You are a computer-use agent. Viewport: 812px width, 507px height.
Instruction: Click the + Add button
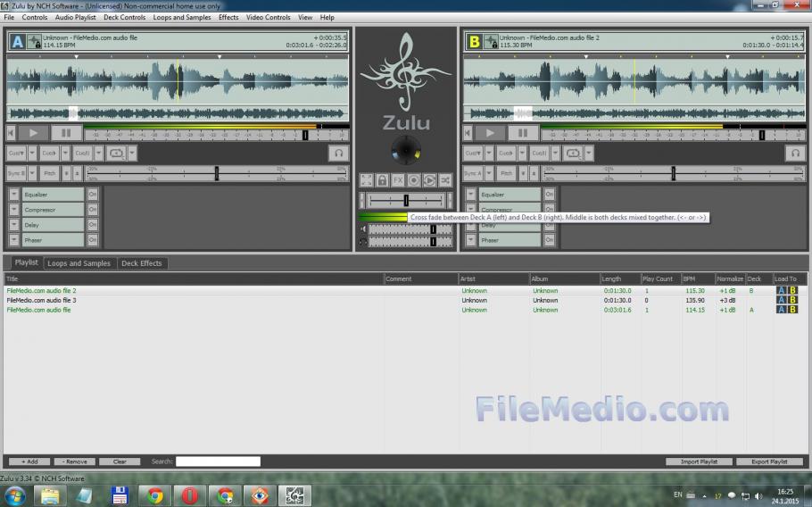29,461
